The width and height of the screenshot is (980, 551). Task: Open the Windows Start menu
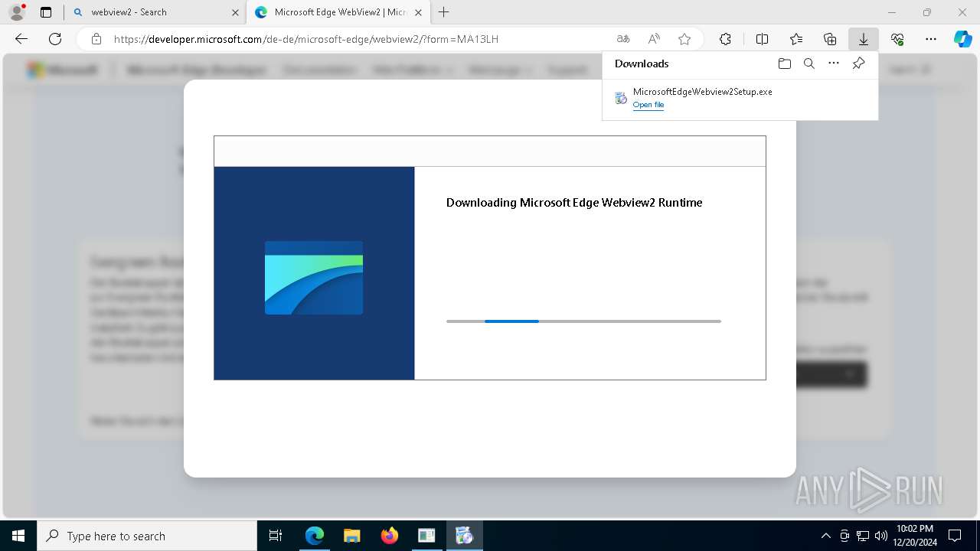pyautogui.click(x=18, y=536)
